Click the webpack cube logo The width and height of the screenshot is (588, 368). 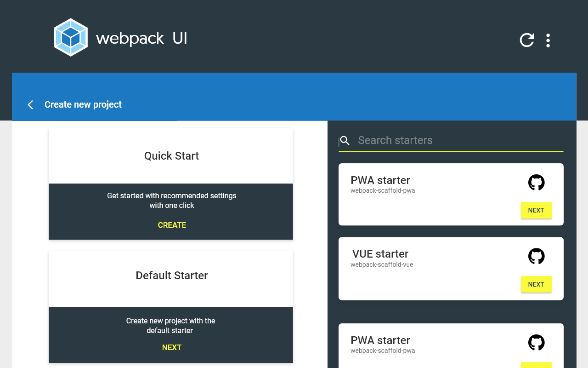(71, 37)
